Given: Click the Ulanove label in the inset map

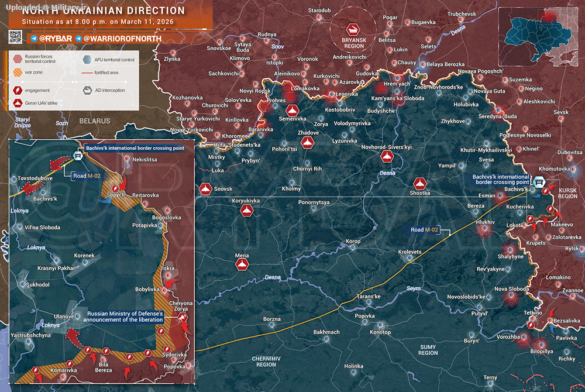Looking at the screenshot, I should coord(63,317).
